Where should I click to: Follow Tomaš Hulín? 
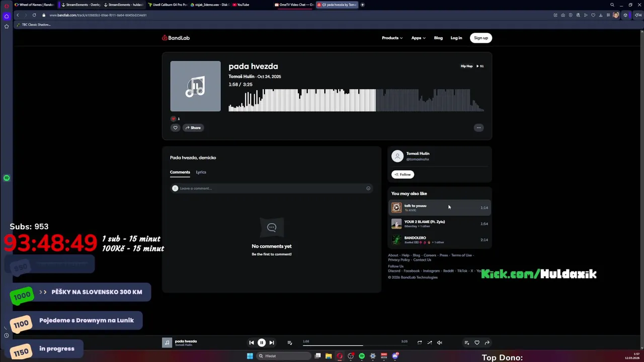pos(403,174)
